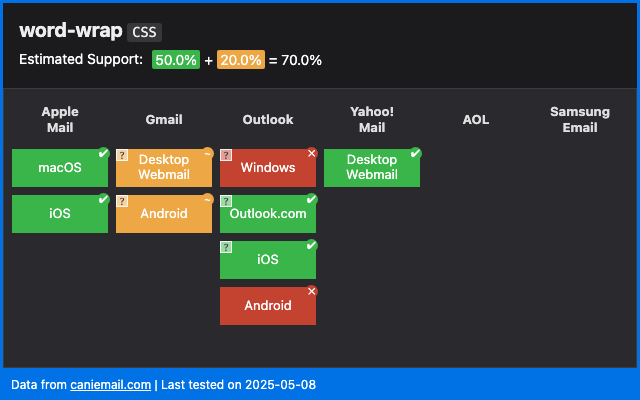This screenshot has width=640, height=400.
Task: Click the red X icon on Outlook Android
Action: pos(311,291)
